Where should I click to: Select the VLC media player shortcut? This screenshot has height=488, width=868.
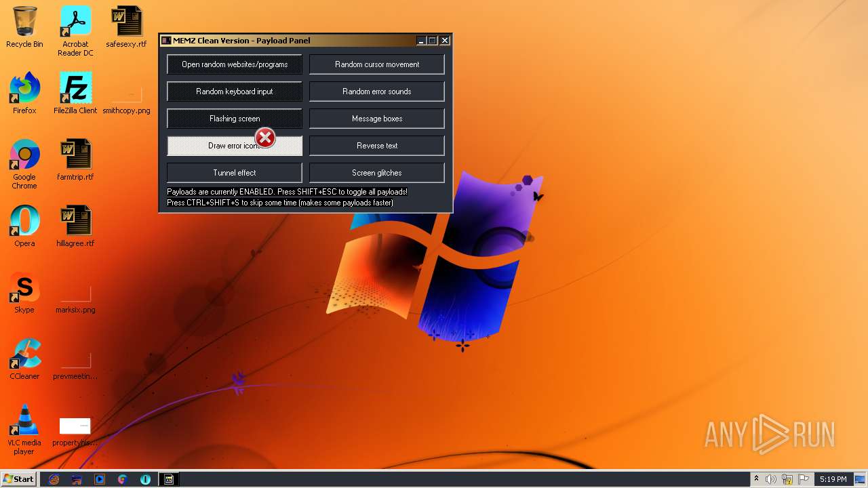24,430
